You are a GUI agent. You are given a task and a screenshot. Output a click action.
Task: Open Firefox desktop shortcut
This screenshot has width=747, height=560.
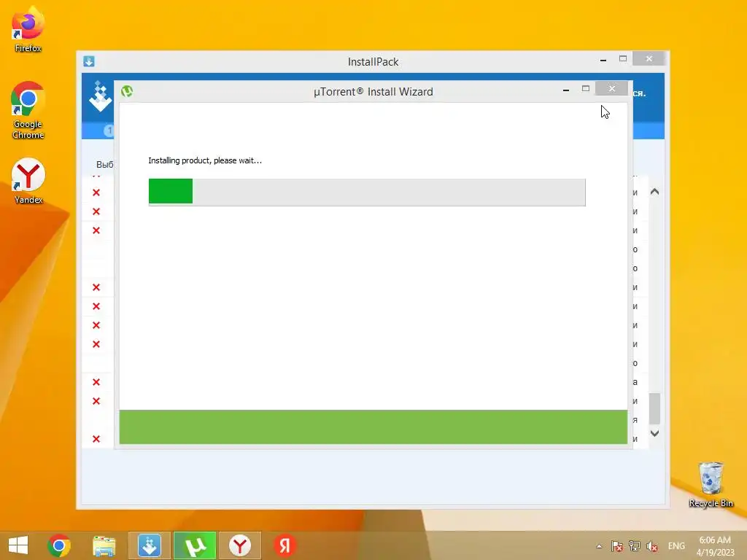tap(28, 29)
